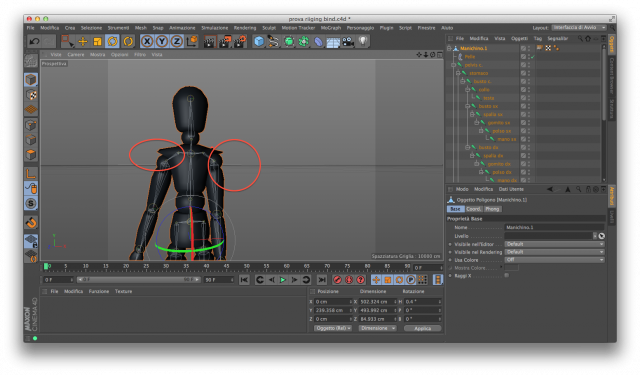
Task: Click Make Editable icon in left sidebar
Action: [x=31, y=60]
